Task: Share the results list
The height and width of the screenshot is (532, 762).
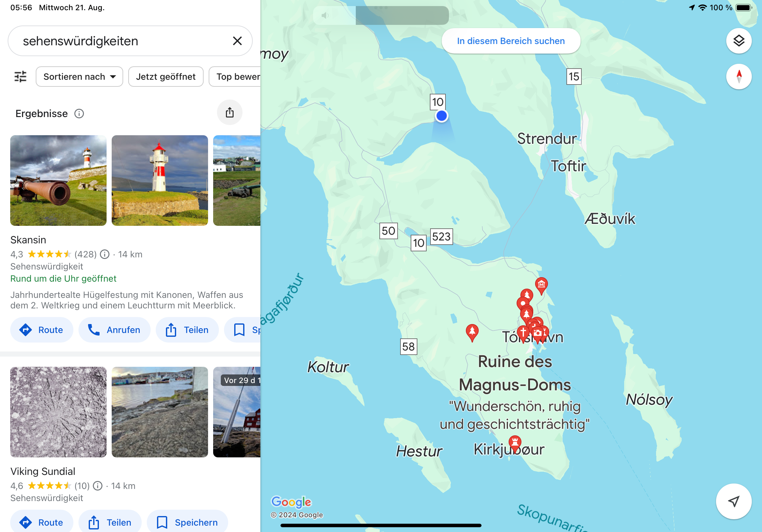Action: [230, 113]
